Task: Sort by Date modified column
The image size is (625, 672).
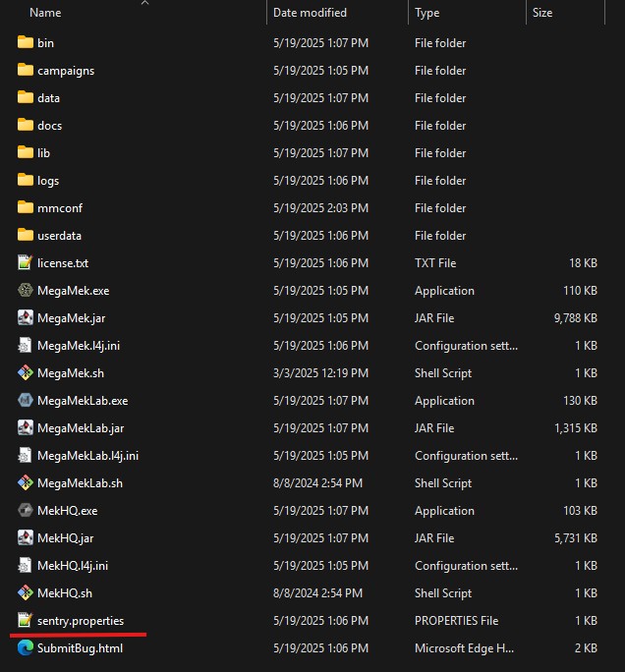Action: (x=310, y=13)
